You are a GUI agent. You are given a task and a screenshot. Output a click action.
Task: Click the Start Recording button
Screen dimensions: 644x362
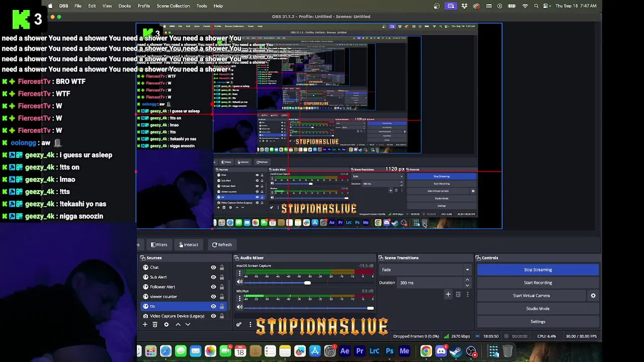[x=538, y=283]
